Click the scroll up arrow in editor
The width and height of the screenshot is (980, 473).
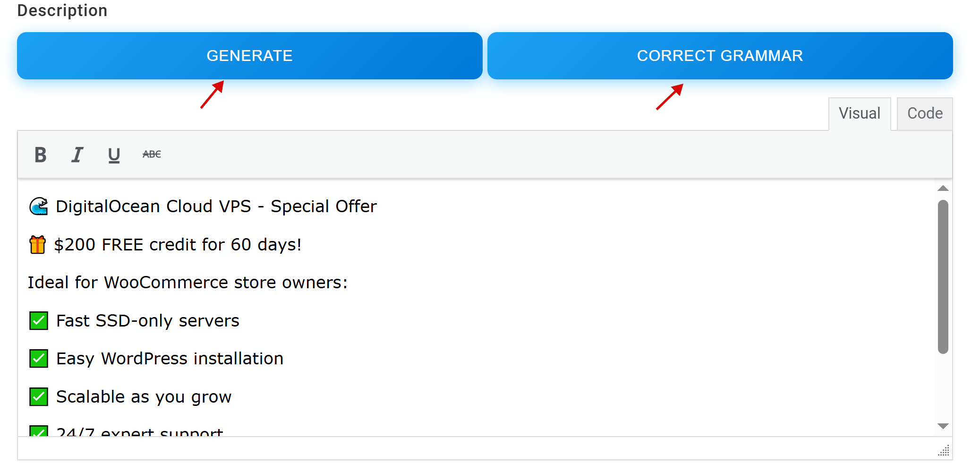(x=943, y=189)
